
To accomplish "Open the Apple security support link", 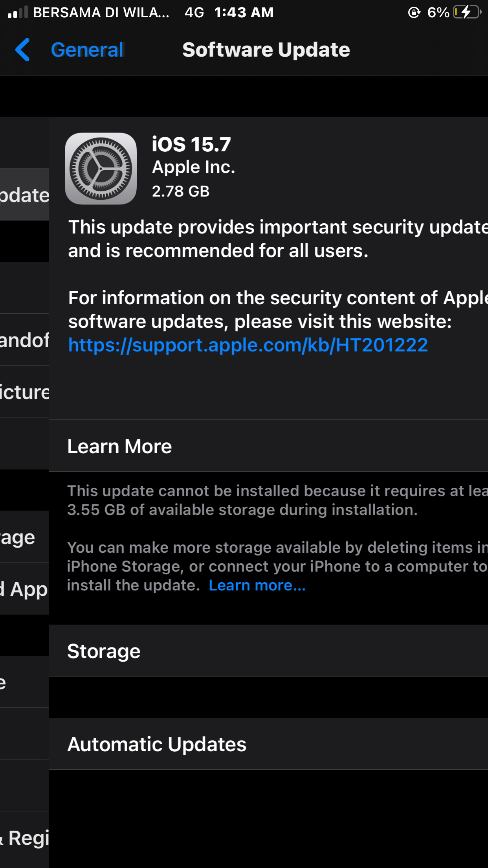I will (248, 345).
